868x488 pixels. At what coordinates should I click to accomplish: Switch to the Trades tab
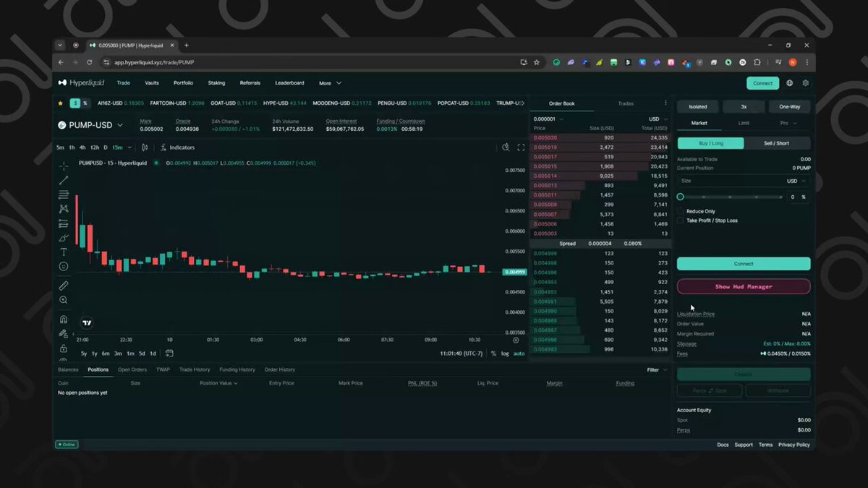626,103
